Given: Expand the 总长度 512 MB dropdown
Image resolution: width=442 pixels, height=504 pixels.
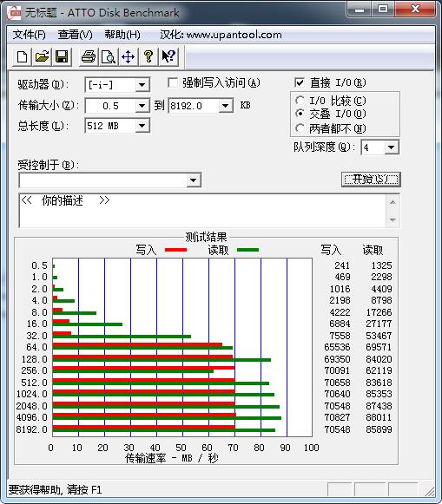Looking at the screenshot, I should 142,126.
